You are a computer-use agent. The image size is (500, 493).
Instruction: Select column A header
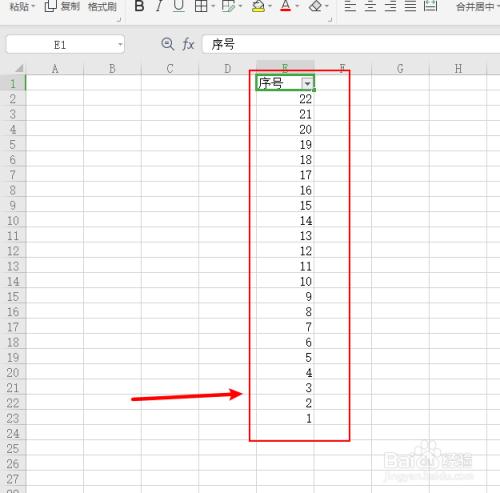coord(55,68)
